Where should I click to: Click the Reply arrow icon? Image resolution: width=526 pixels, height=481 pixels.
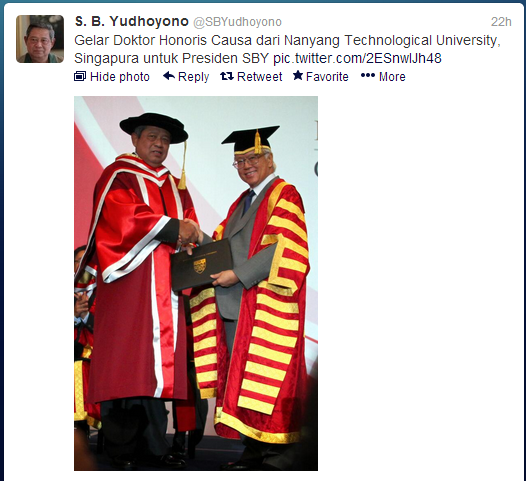[169, 76]
